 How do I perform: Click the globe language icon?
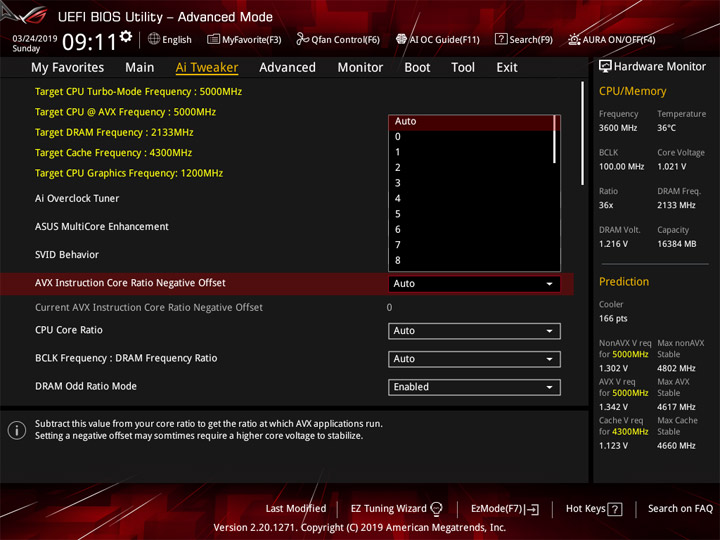[154, 39]
